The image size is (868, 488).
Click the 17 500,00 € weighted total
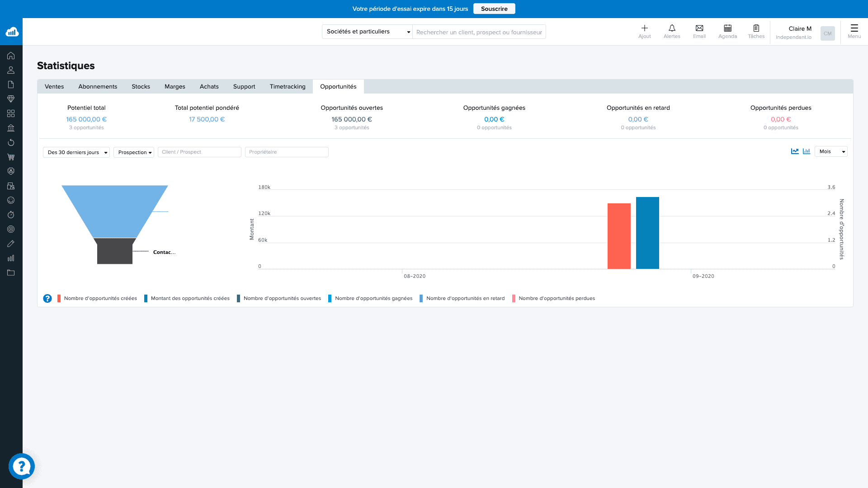tap(207, 119)
